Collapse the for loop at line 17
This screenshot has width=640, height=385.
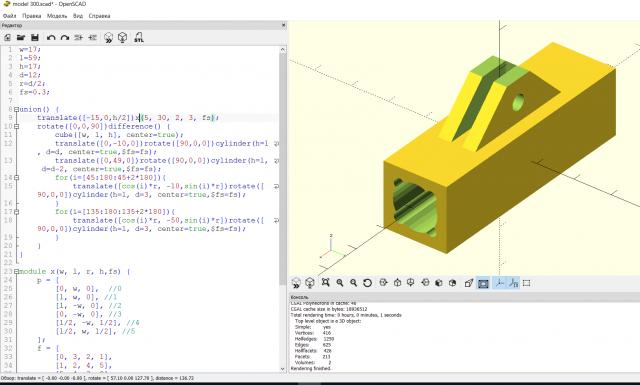[16, 212]
